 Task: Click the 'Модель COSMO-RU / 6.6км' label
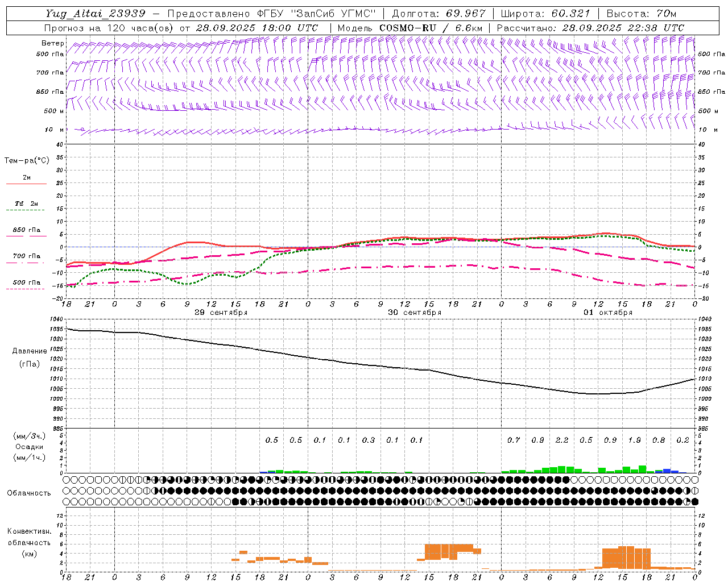409,27
